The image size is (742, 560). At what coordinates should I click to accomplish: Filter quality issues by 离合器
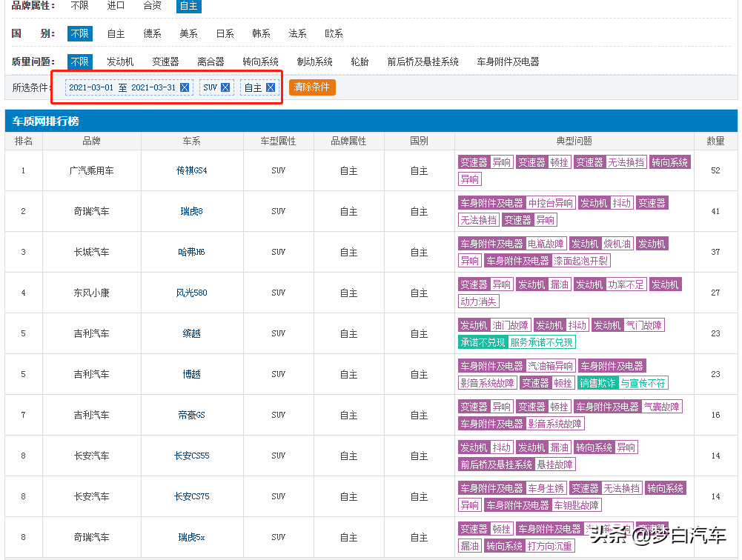211,61
